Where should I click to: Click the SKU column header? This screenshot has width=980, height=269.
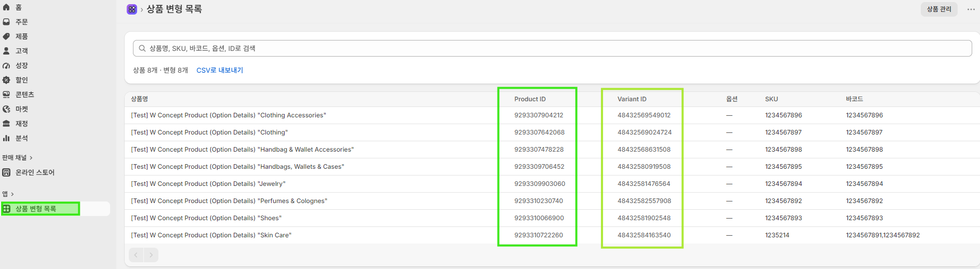pos(771,99)
